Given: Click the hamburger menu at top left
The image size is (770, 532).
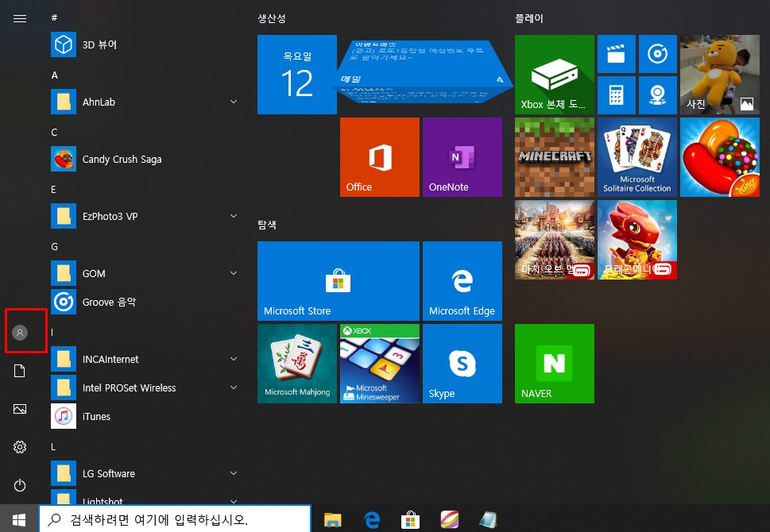Looking at the screenshot, I should [x=20, y=18].
